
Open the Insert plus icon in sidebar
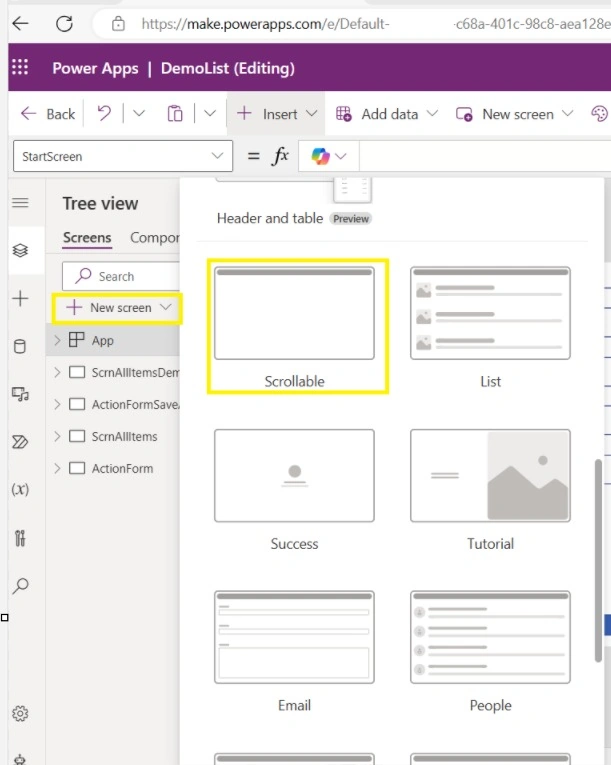[x=20, y=298]
